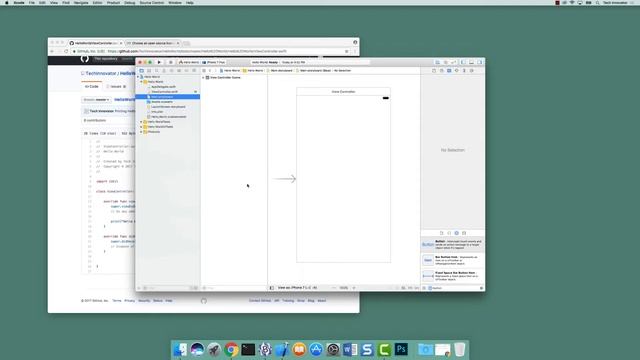Open the Quick Help inspector
This screenshot has width=640, height=360.
[x=442, y=71]
